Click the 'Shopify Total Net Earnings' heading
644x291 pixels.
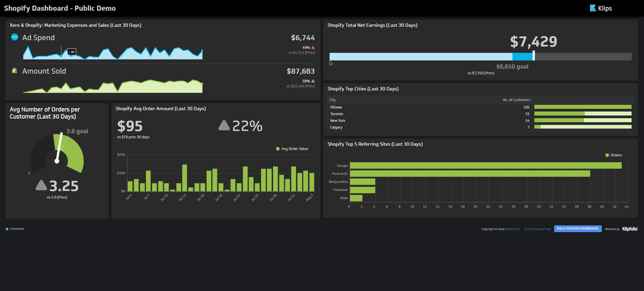372,25
